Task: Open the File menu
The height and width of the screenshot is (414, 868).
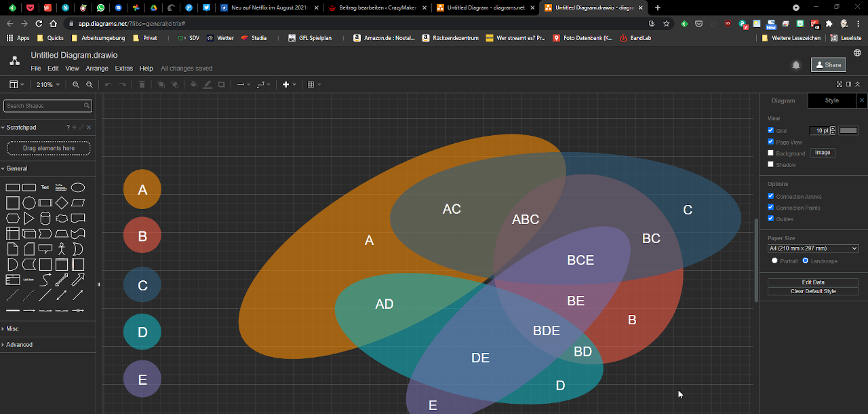Action: (x=36, y=69)
